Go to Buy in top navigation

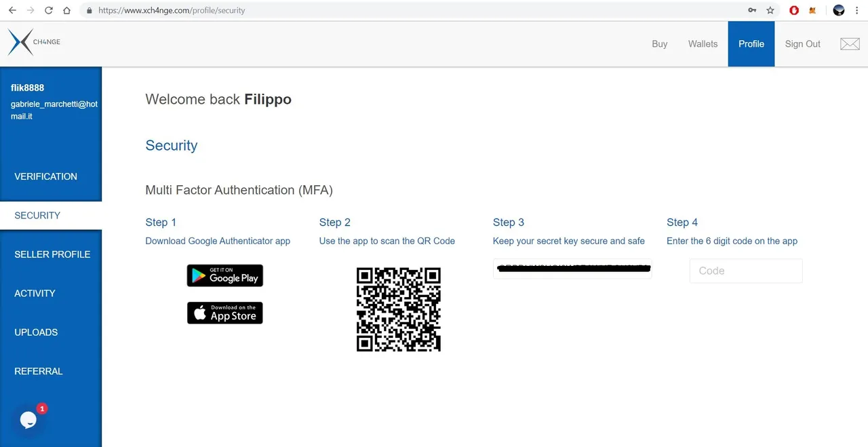[660, 44]
